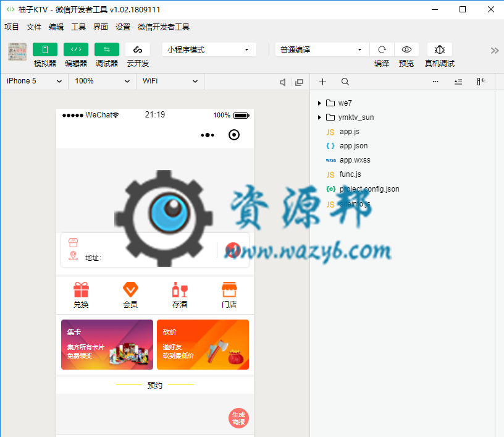504x437 pixels.
Task: Click the preview eye icon
Action: [406, 49]
